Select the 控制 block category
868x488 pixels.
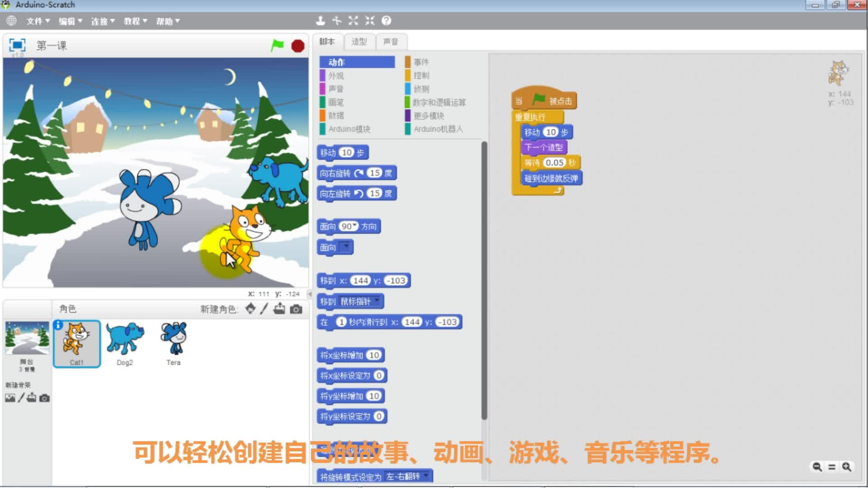[421, 75]
